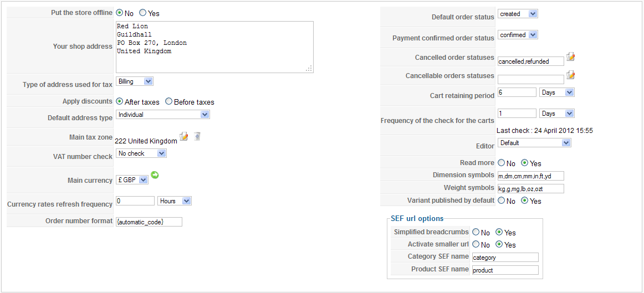Image resolution: width=644 pixels, height=293 pixels.
Task: Open the Default order status dropdown
Action: [517, 14]
